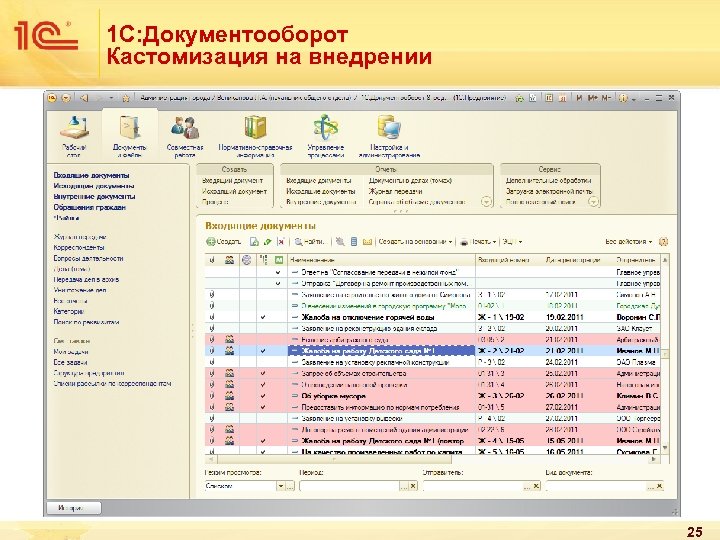Click the red X delete-mark icon

tap(281, 242)
